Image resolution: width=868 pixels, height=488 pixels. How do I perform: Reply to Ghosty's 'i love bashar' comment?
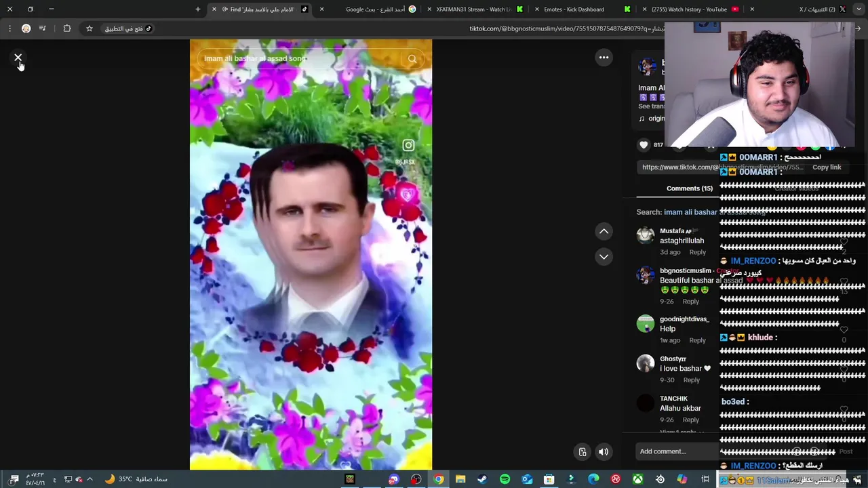coord(691,380)
